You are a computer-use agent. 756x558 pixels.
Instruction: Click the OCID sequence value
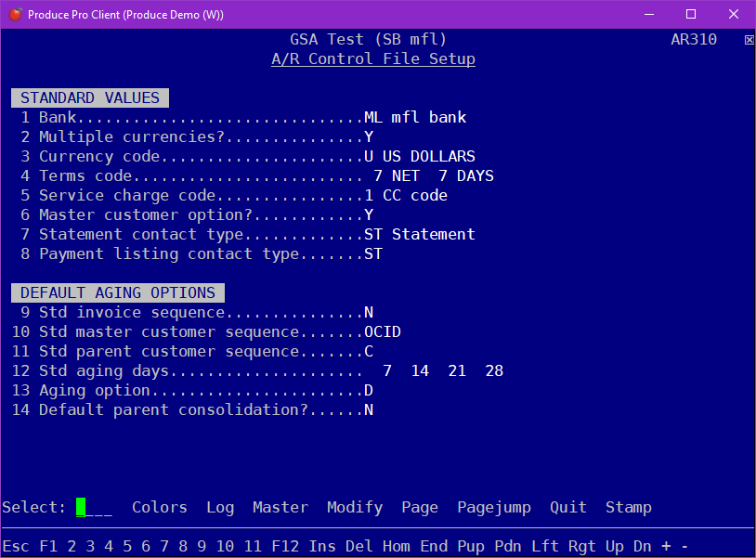click(383, 332)
